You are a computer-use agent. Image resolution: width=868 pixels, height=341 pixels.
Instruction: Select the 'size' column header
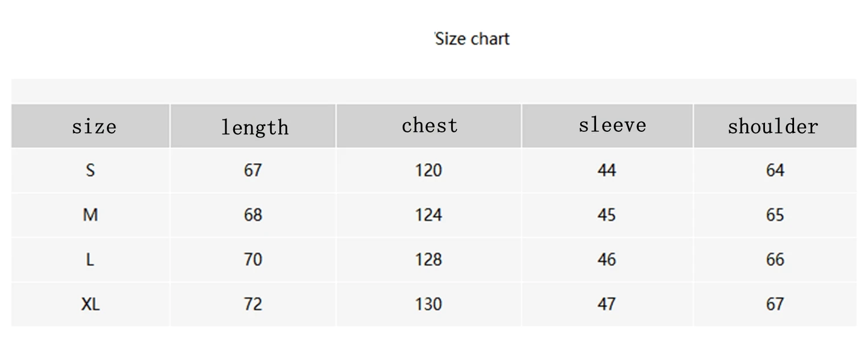click(94, 126)
